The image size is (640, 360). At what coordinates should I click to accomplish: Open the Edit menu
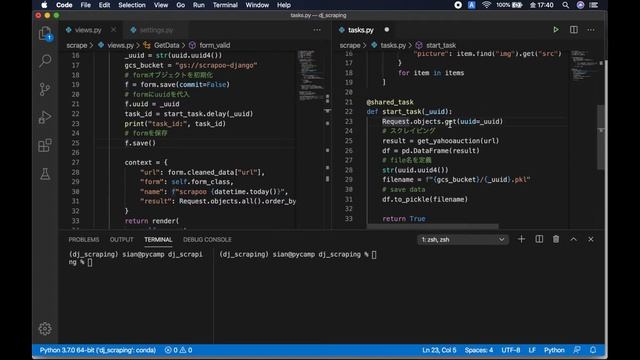[104, 5]
